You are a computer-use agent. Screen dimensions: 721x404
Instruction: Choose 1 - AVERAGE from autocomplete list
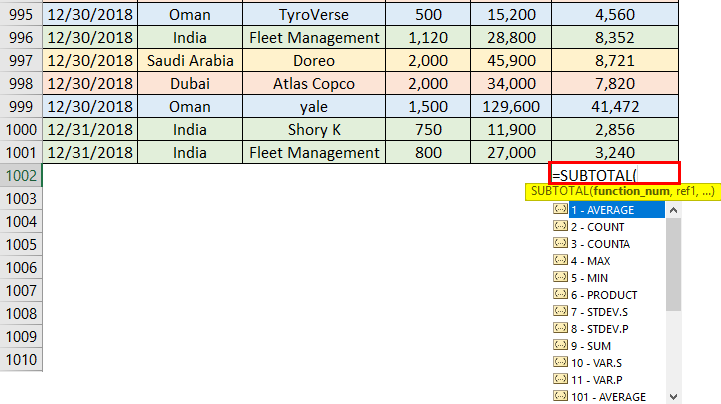(x=603, y=210)
